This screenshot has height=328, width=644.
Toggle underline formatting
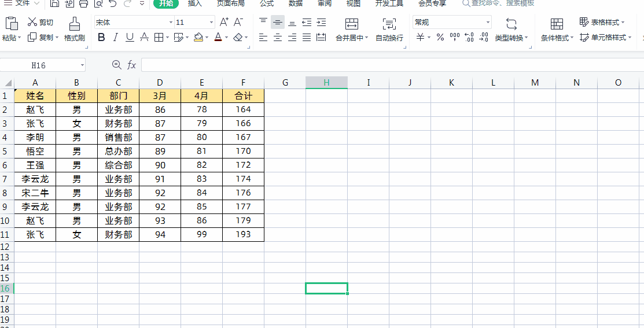click(x=130, y=38)
